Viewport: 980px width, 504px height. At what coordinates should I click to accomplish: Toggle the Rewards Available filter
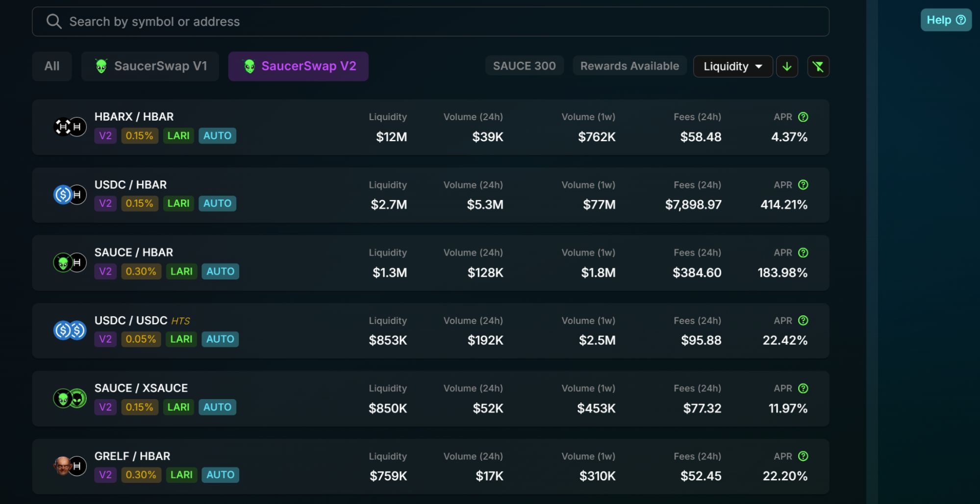click(629, 66)
